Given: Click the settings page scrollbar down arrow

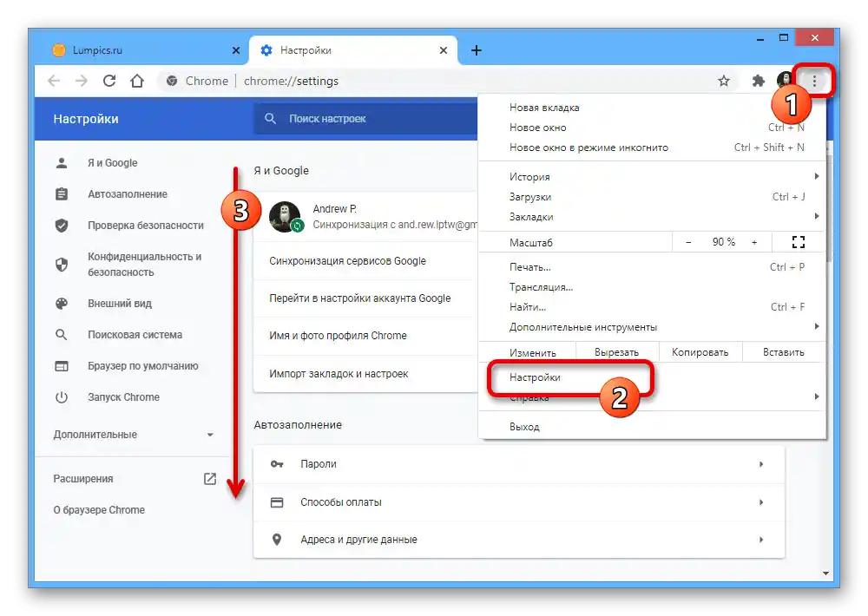Looking at the screenshot, I should (x=826, y=573).
